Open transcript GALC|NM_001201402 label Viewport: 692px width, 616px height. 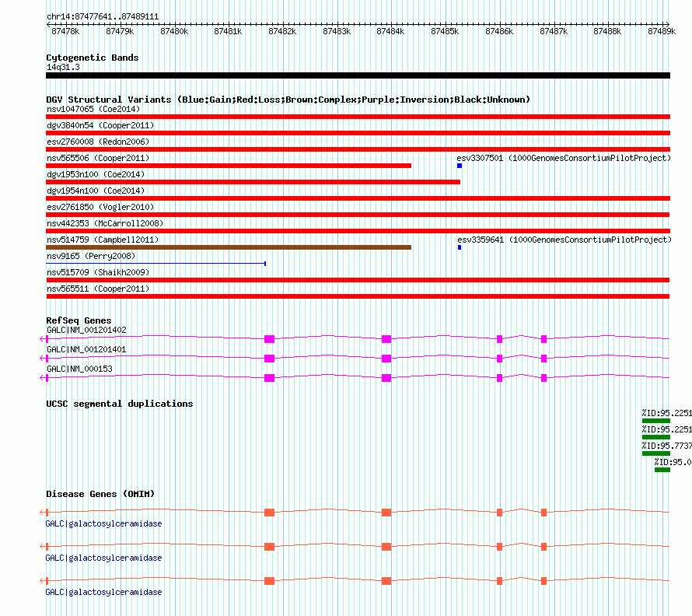pos(86,330)
